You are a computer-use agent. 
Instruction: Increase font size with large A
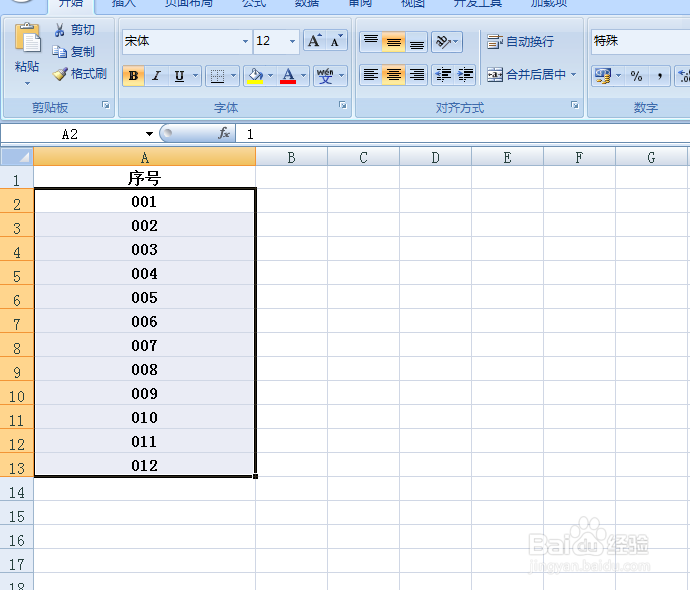click(x=314, y=41)
